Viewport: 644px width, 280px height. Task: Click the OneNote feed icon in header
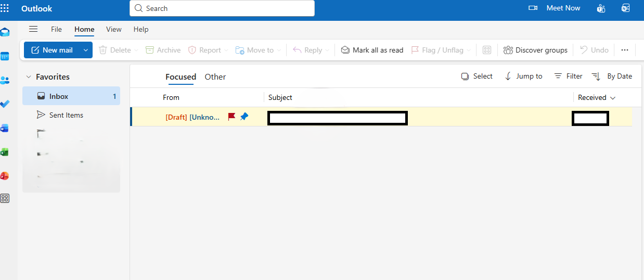point(626,8)
